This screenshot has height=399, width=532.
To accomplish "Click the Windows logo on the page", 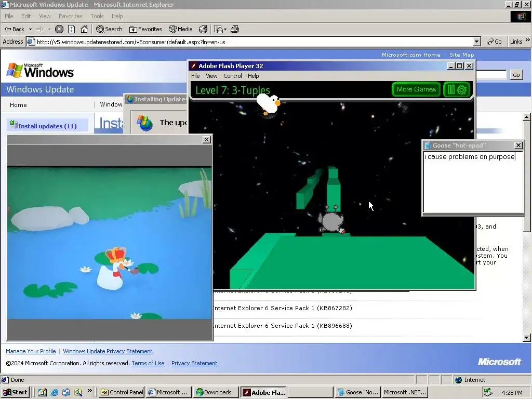I will point(40,71).
